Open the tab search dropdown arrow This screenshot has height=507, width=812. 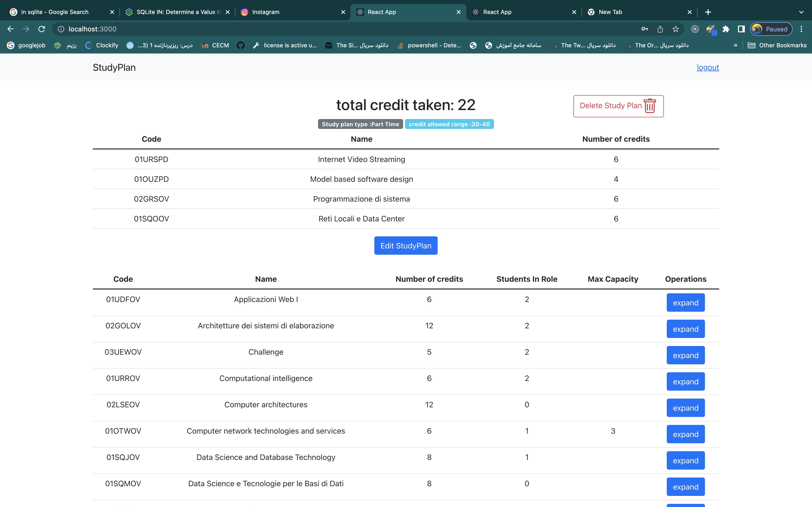click(x=801, y=12)
